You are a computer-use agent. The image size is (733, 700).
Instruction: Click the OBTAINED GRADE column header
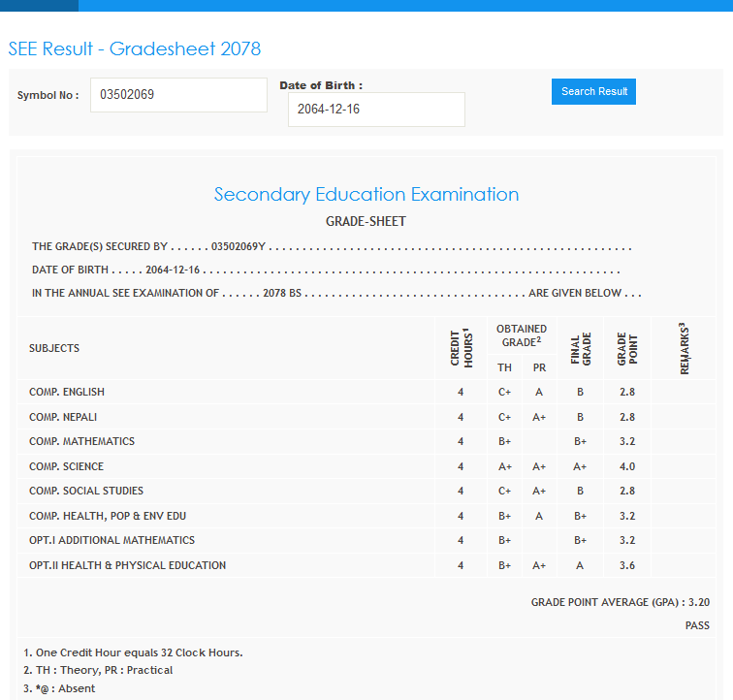[522, 335]
